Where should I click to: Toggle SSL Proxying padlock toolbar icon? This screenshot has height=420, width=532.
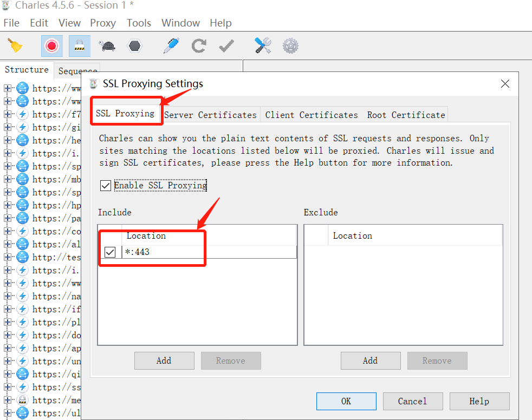coord(80,46)
